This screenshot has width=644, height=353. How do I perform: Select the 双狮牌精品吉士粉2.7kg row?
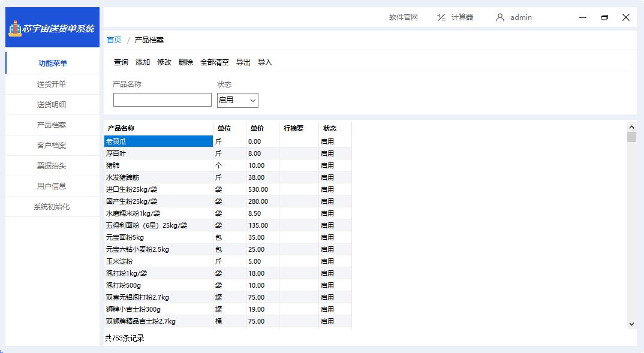tap(228, 321)
